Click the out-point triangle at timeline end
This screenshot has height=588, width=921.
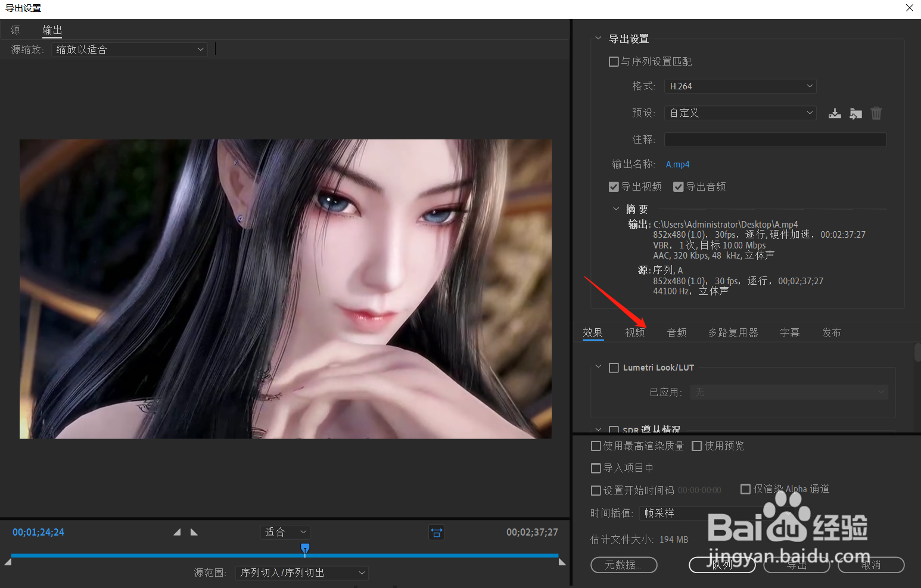pos(562,562)
